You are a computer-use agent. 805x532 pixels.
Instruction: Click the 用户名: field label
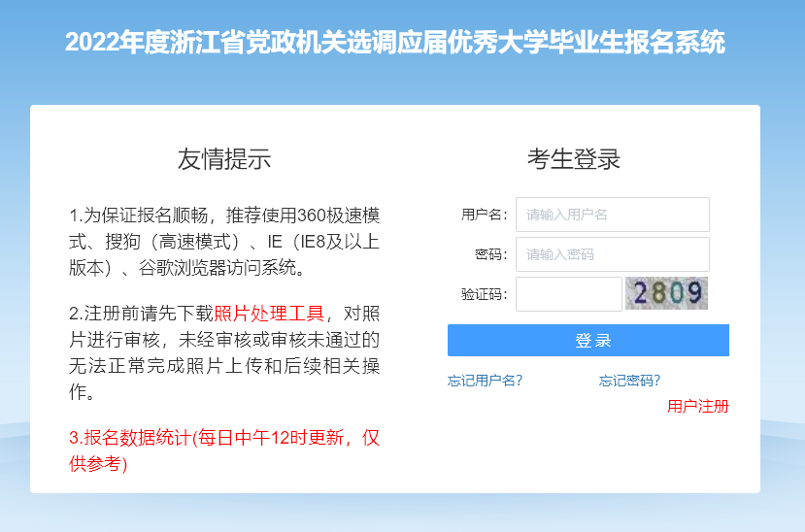pyautogui.click(x=484, y=215)
